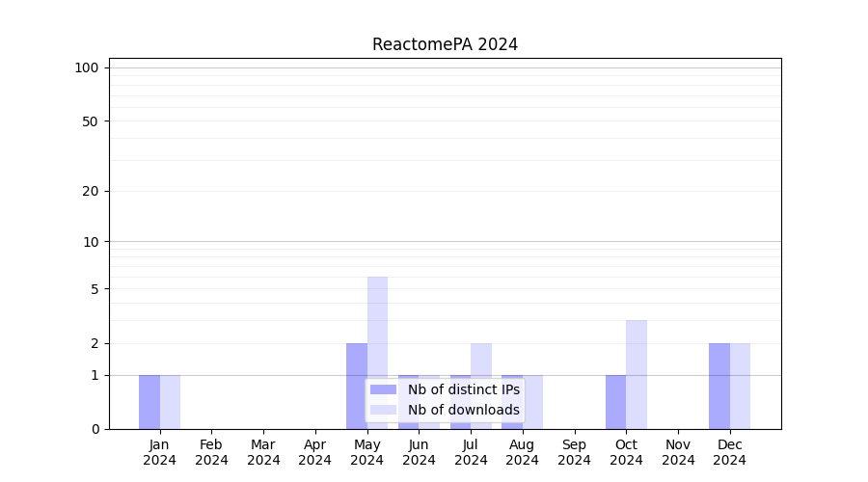Viewport: 868px width, 482px height.
Task: Click the chart title ReactomePA 2024
Action: [x=445, y=44]
